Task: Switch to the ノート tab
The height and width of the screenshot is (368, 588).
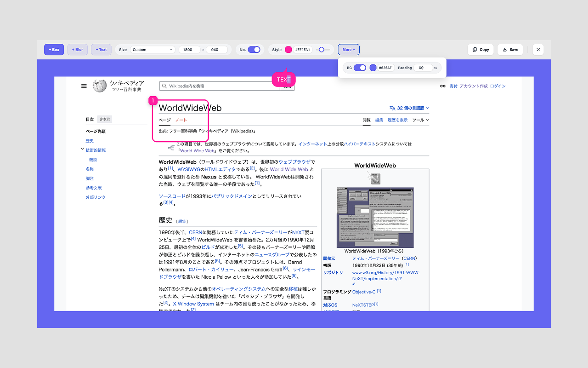Action: pos(181,120)
